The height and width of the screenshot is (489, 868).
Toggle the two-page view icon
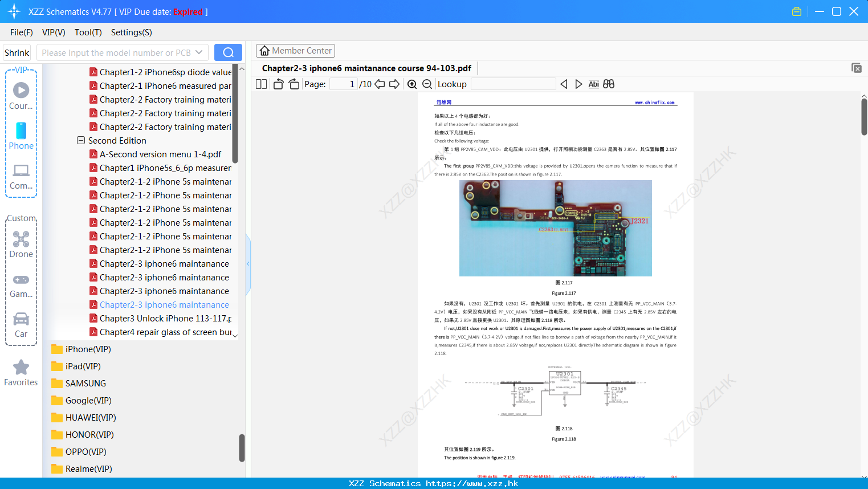(x=261, y=84)
